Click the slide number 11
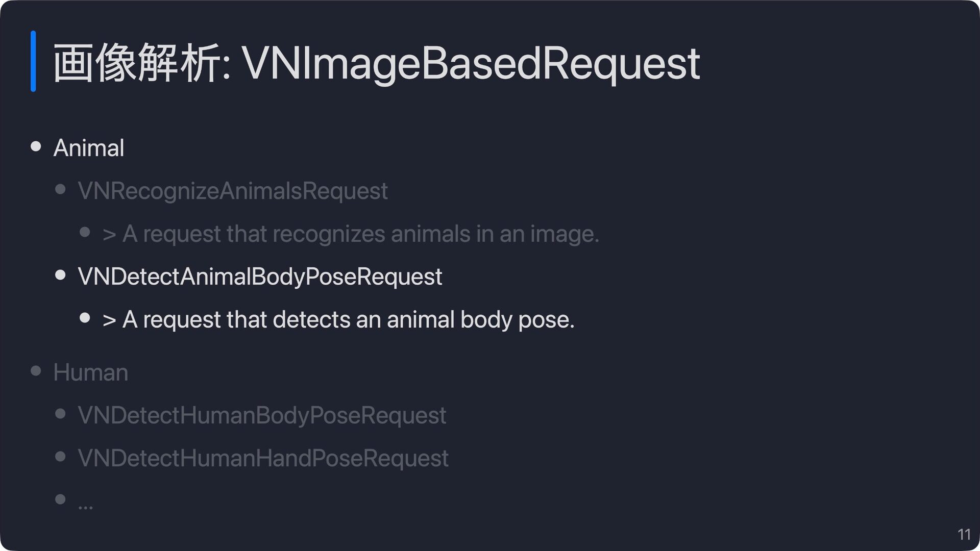The height and width of the screenshot is (551, 980). [x=964, y=534]
